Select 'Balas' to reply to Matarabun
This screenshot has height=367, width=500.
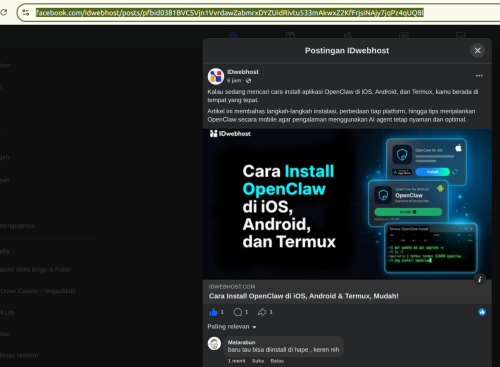tap(277, 361)
